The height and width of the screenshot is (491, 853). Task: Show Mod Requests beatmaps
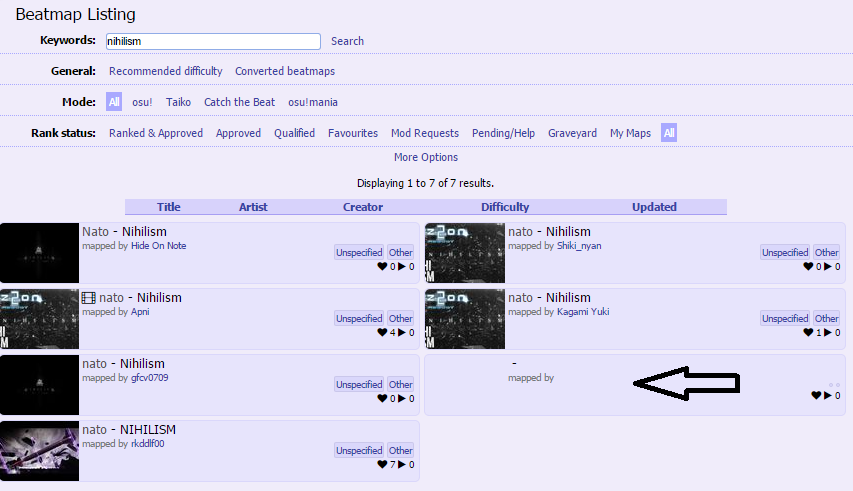425,133
